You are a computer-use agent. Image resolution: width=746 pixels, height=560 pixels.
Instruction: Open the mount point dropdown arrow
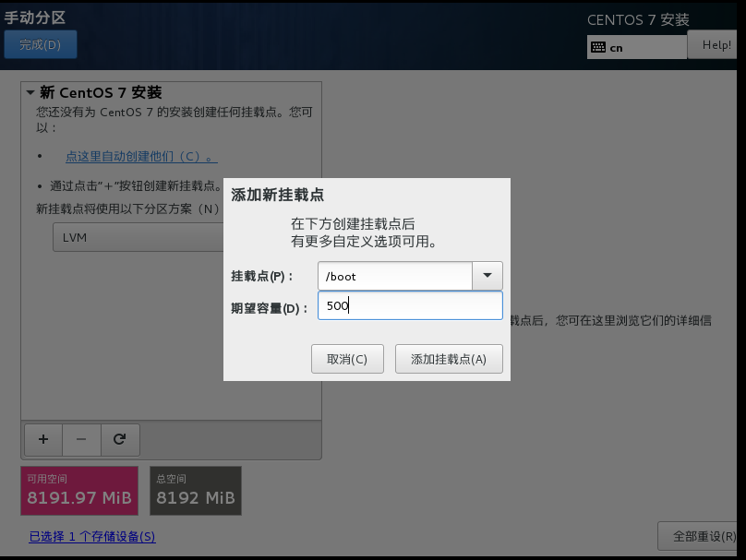(x=487, y=276)
